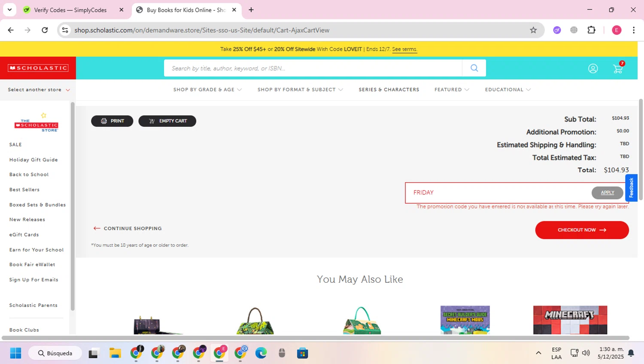This screenshot has width=644, height=364.
Task: Open See terms link in promo banner
Action: tap(404, 49)
